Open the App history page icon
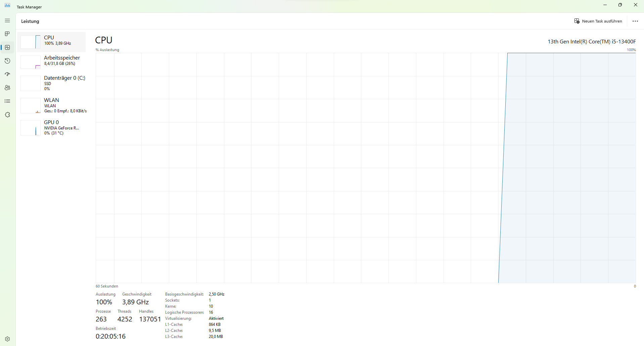The image size is (644, 346). coord(7,61)
